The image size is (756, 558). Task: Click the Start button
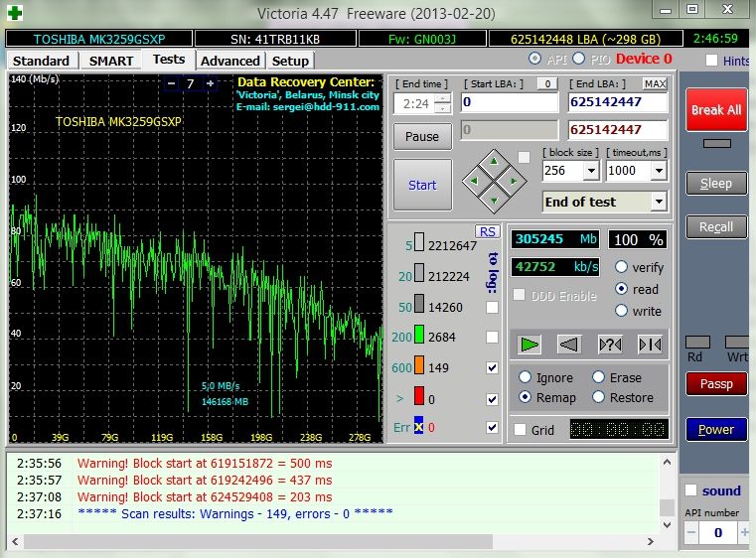[x=422, y=185]
